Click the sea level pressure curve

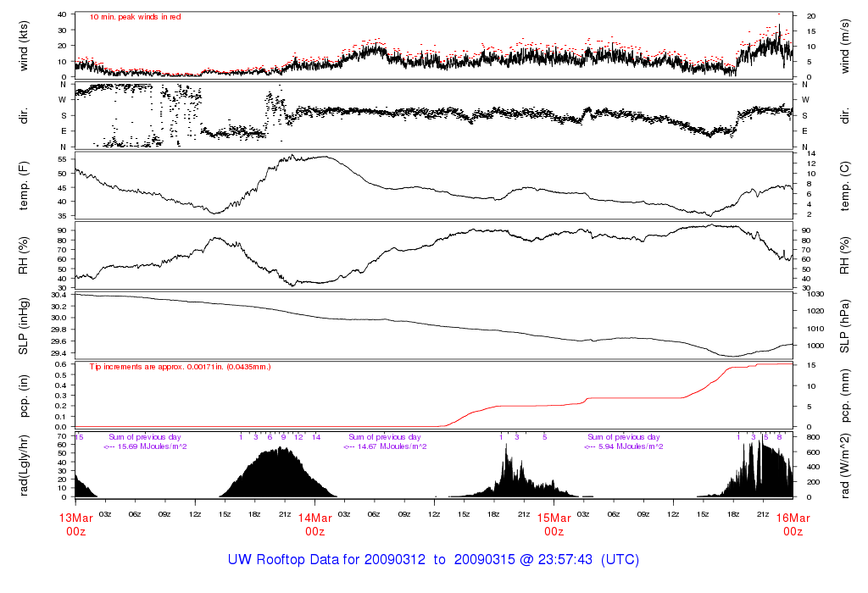[x=434, y=324]
